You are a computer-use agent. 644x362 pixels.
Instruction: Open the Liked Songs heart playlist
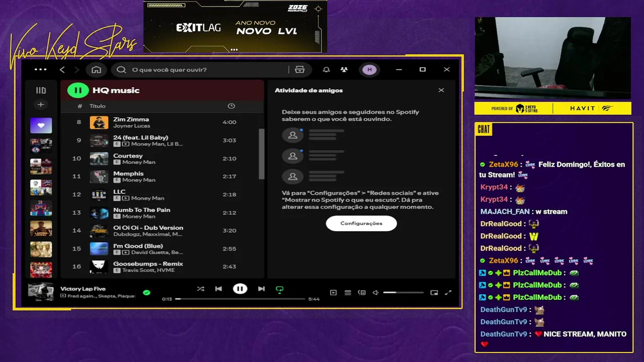[41, 125]
